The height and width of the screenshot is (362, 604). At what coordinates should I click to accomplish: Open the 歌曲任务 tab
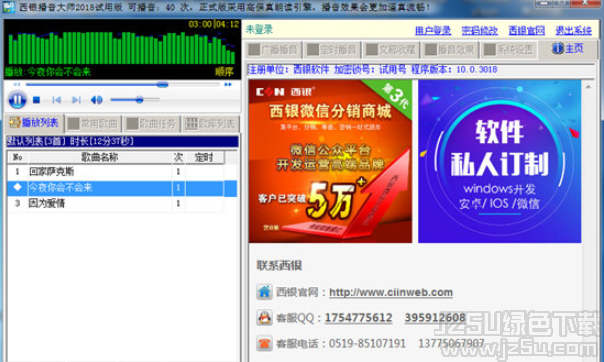[x=151, y=124]
